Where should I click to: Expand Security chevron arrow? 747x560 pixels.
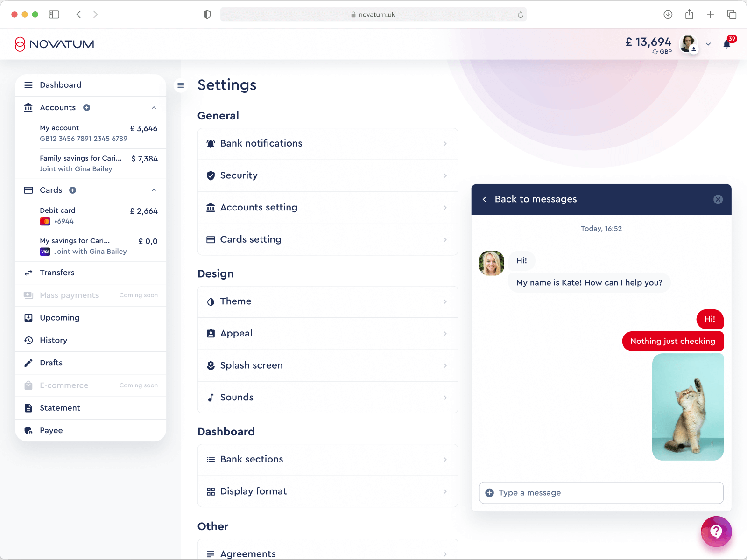(x=445, y=175)
